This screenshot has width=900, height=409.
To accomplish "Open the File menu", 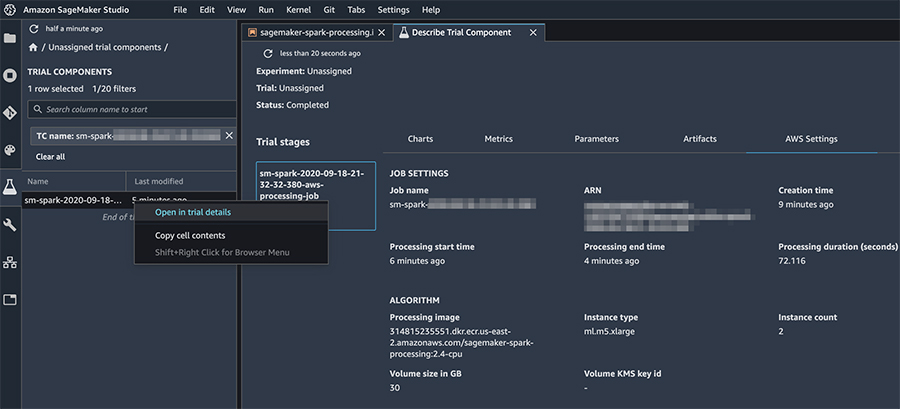I will 180,10.
